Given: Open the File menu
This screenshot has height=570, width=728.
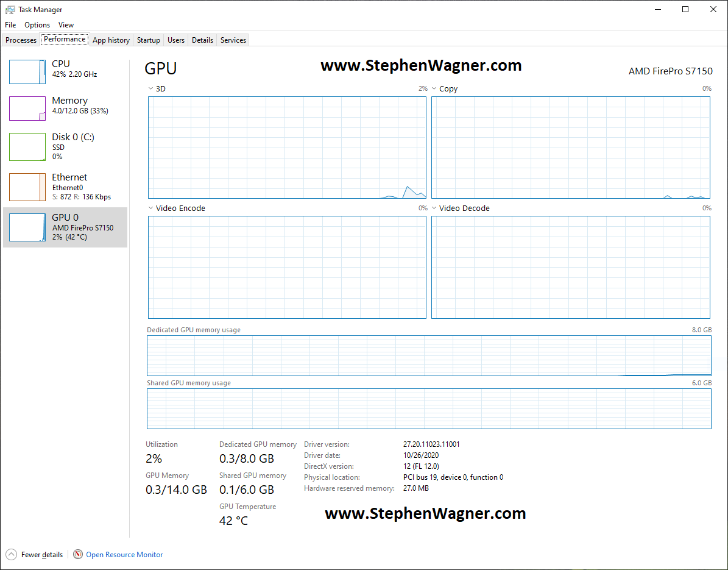Looking at the screenshot, I should coord(10,24).
